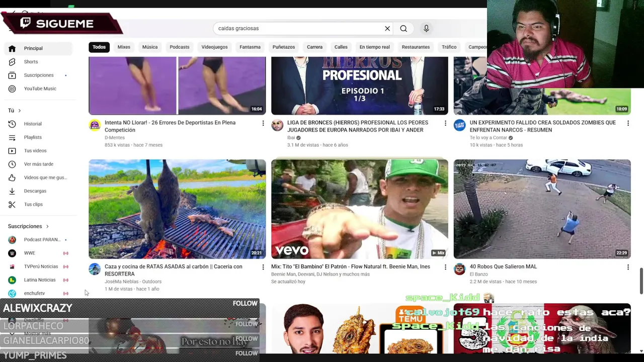Play Tito El Bambino vevo mix thumbnail
644x362 pixels.
tap(360, 209)
